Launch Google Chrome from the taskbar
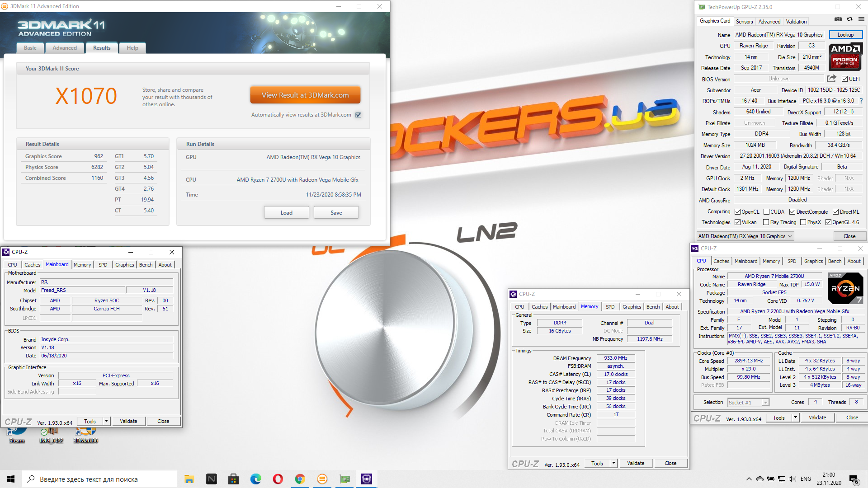 300,479
